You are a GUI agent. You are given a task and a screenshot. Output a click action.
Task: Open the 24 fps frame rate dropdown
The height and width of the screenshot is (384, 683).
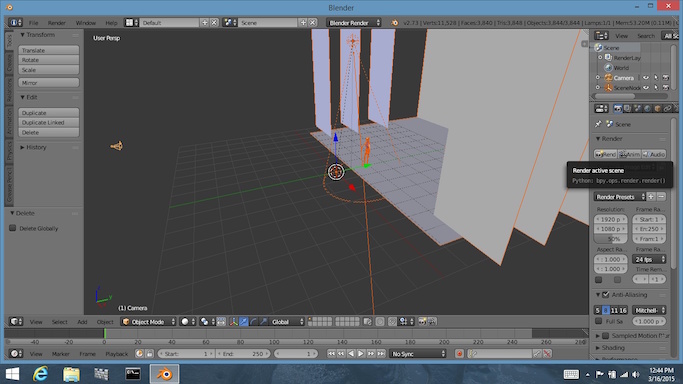click(x=649, y=259)
